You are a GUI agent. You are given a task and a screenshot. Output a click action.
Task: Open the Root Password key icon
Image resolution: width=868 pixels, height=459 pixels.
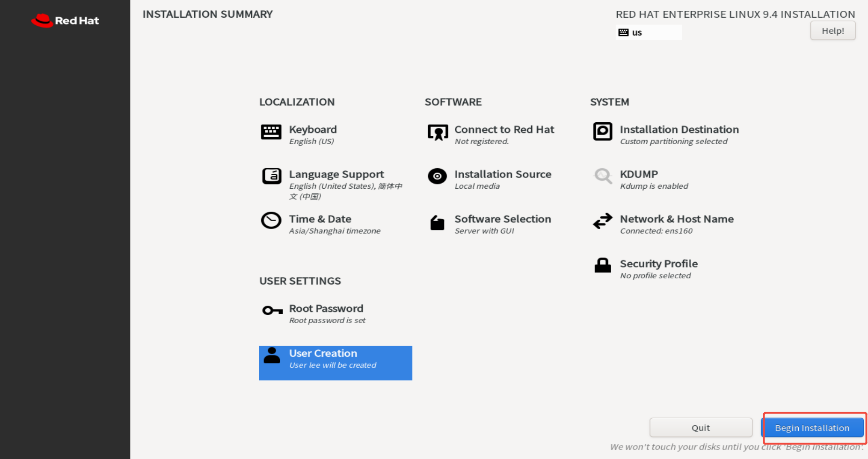click(x=272, y=311)
